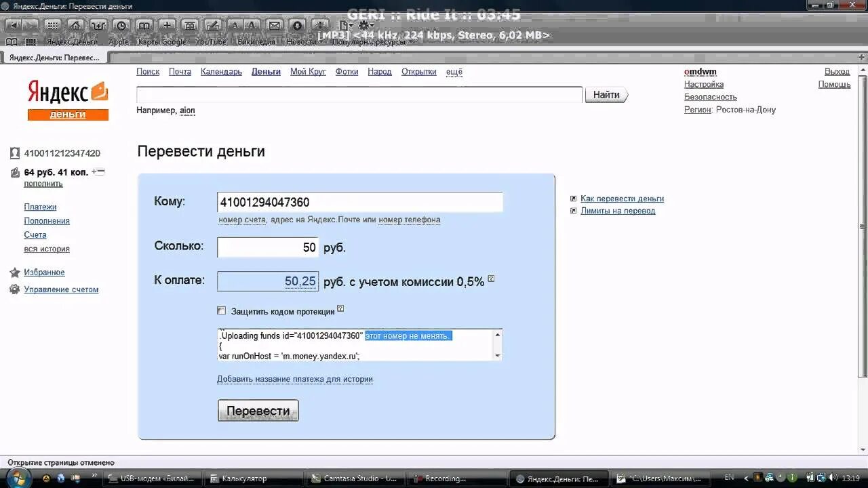Open YouTube bookmark
This screenshot has height=488, width=868.
[211, 42]
